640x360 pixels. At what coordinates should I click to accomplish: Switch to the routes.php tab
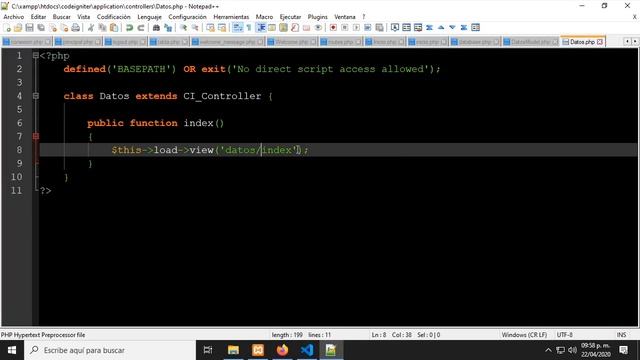click(x=341, y=42)
